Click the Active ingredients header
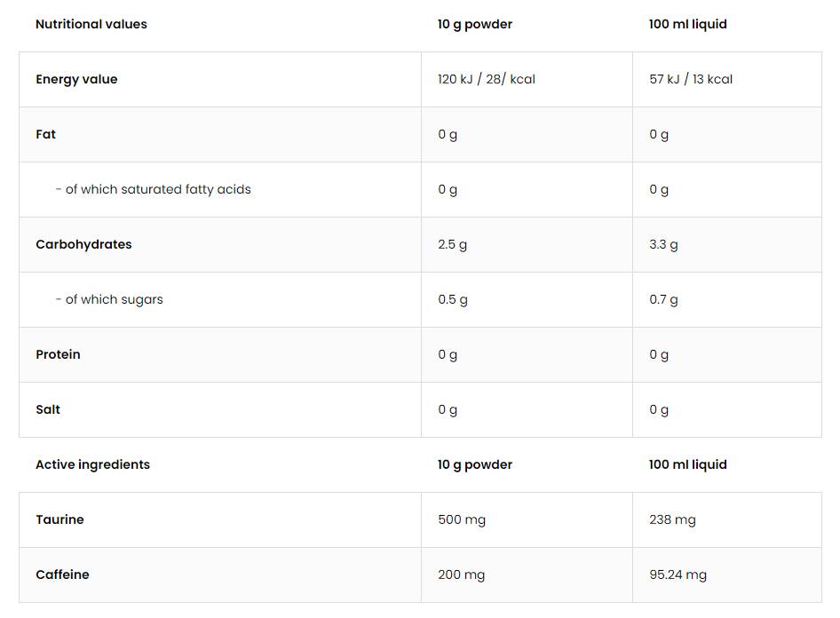Screen dimensions: 840x618 click(x=92, y=464)
